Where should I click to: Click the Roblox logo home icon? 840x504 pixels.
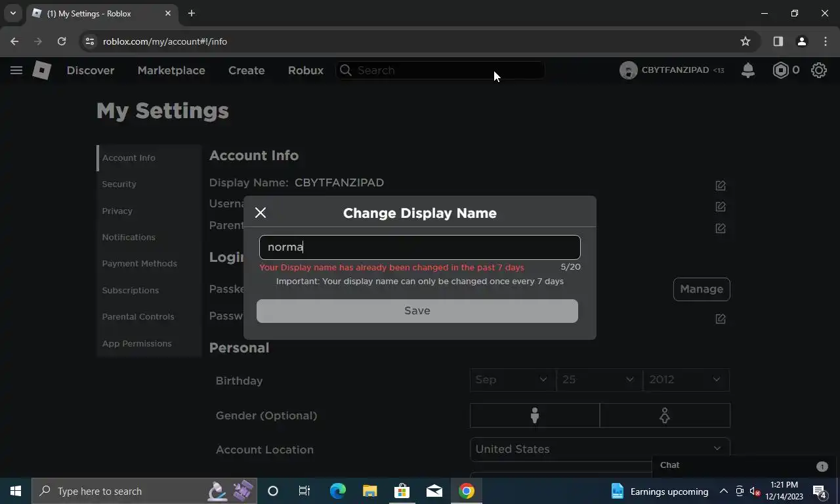(42, 70)
